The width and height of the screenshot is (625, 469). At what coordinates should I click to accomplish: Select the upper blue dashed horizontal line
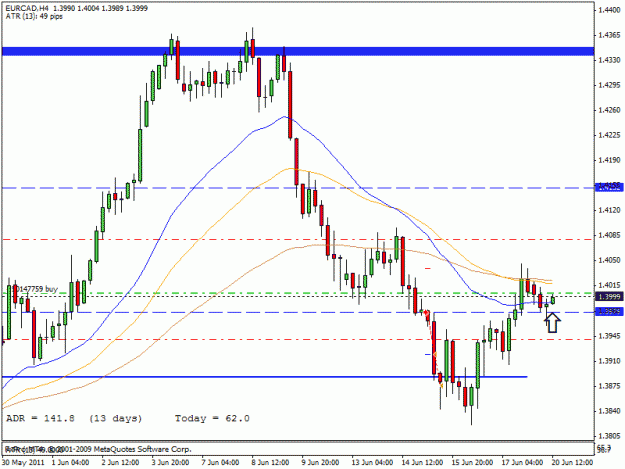298,188
